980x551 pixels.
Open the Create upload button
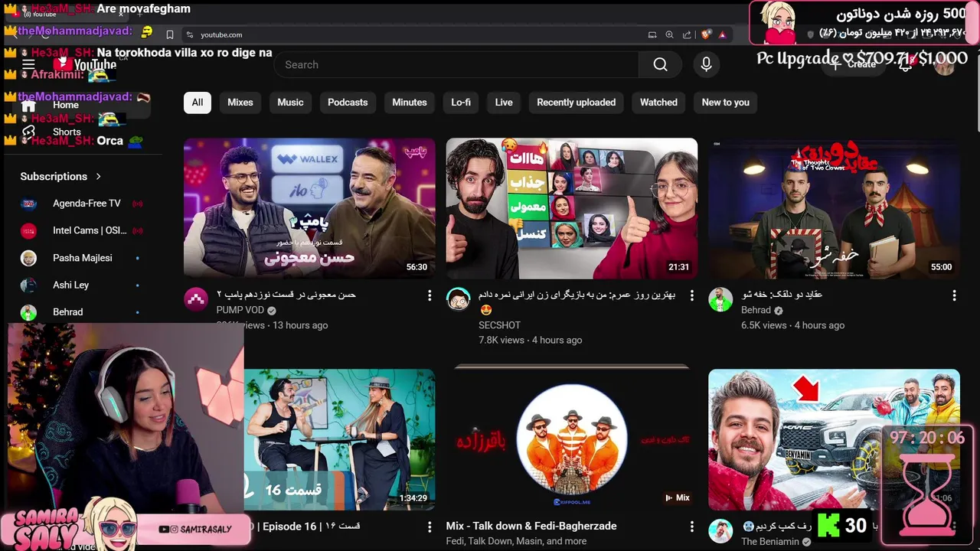[x=852, y=64]
